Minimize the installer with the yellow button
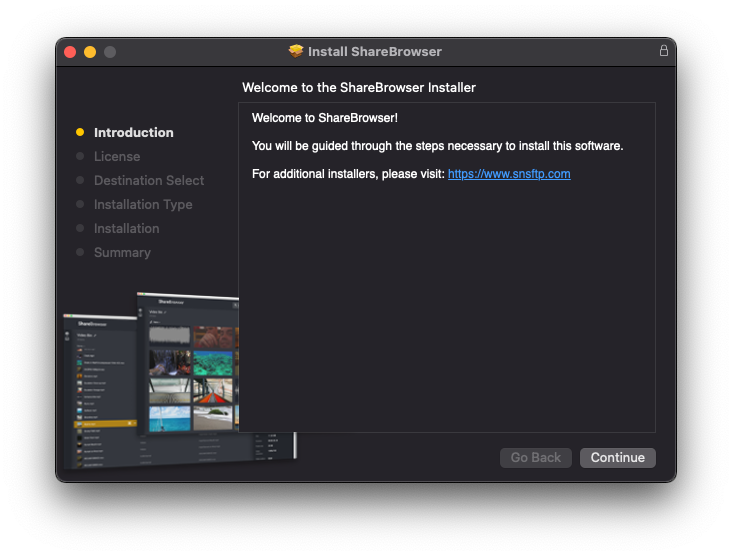Viewport: 732px width, 556px height. pos(90,52)
